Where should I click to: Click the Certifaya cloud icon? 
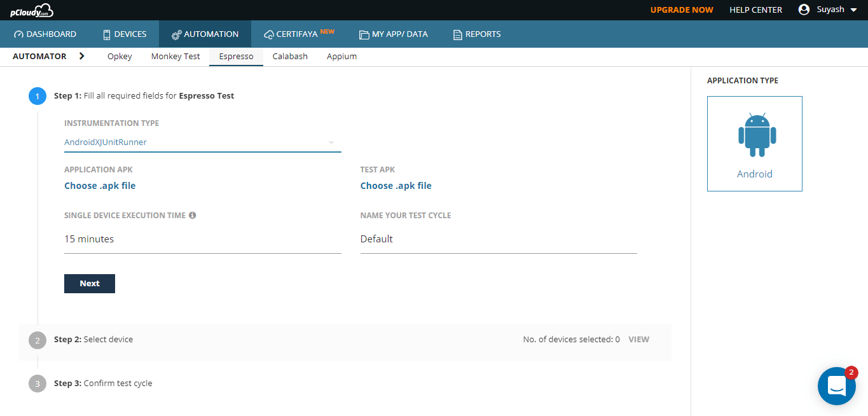269,34
